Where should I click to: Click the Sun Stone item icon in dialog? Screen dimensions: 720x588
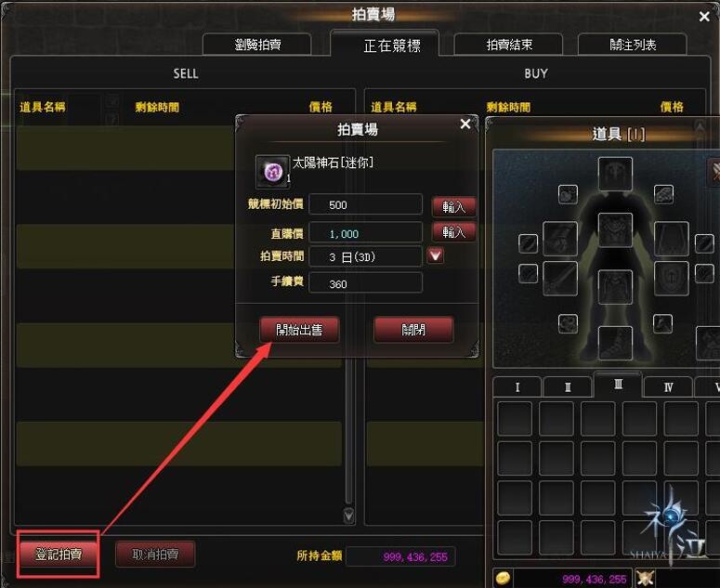click(x=273, y=172)
